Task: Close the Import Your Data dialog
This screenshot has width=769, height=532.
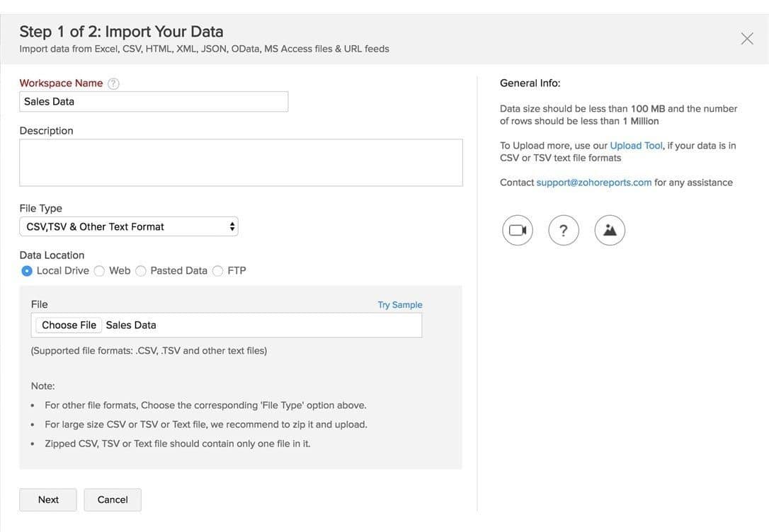Action: click(747, 39)
